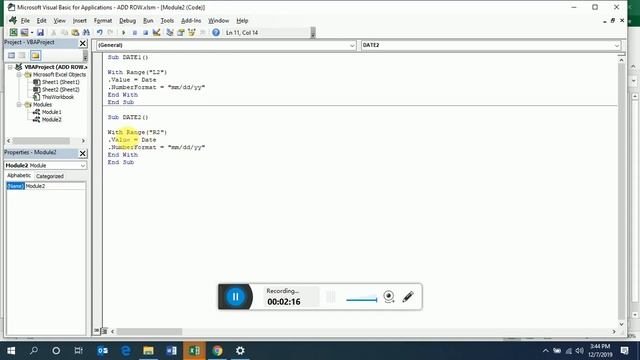Click View Code icon in Project panel
Screen dimensions: 640x360
11,55
